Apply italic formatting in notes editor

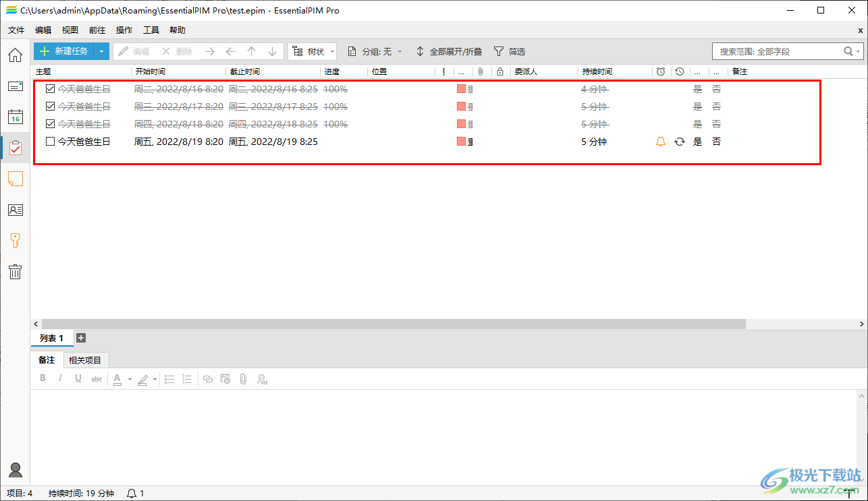click(60, 378)
